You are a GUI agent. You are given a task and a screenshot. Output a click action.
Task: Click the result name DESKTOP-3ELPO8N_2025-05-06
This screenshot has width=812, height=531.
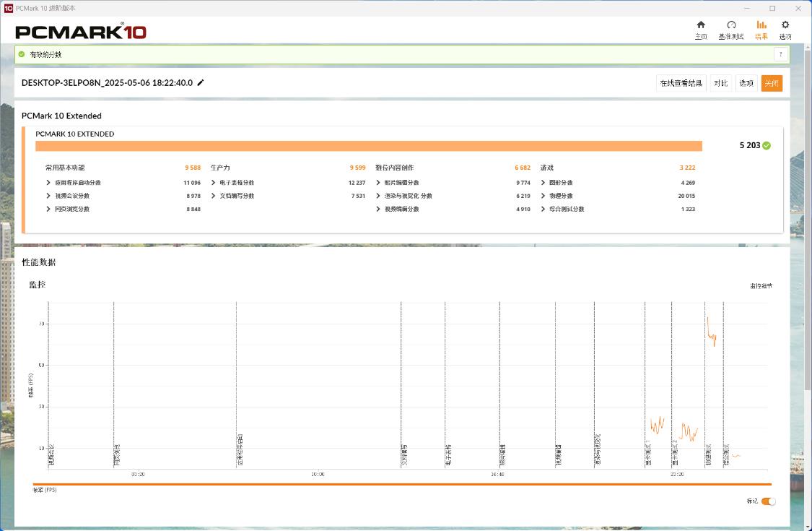[x=108, y=82]
